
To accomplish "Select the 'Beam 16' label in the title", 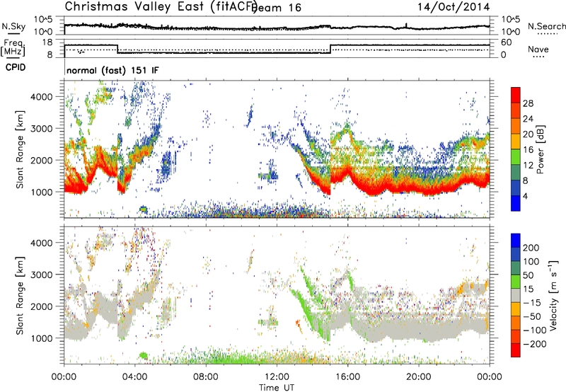I will tap(277, 8).
